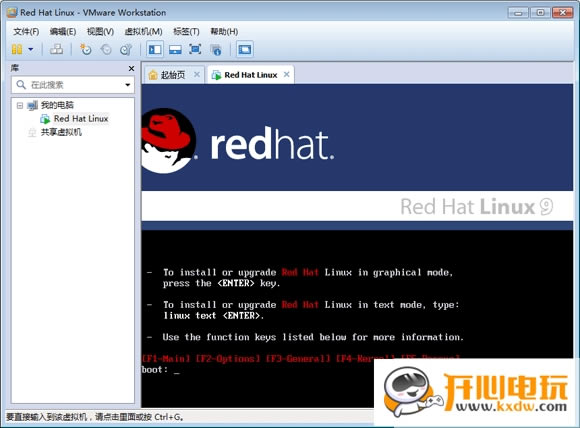Image resolution: width=580 pixels, height=428 pixels.
Task: Click the magnifier search icon in library
Action: click(x=21, y=85)
